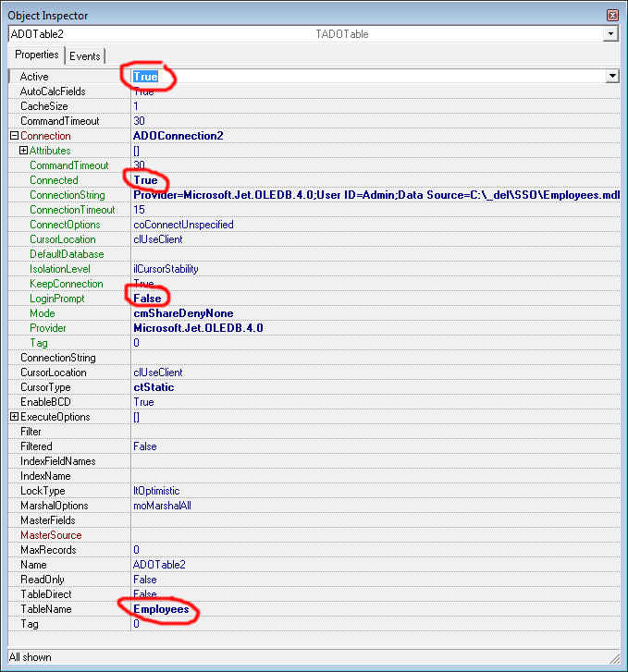Click the MasterSource property name
628x672 pixels.
pyautogui.click(x=51, y=535)
